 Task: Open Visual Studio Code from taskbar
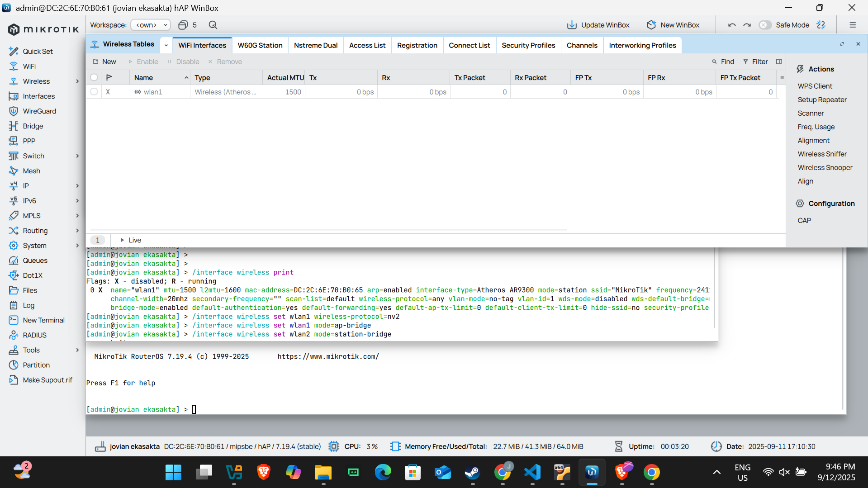(532, 473)
